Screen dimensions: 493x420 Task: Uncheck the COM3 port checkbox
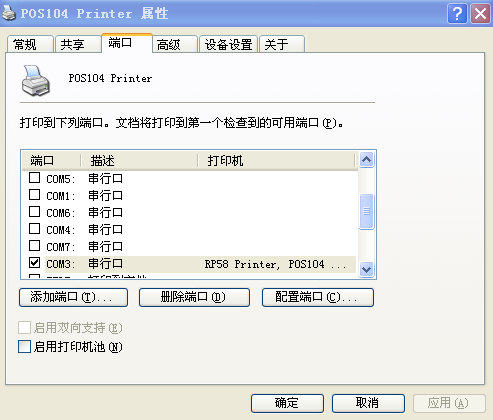34,263
